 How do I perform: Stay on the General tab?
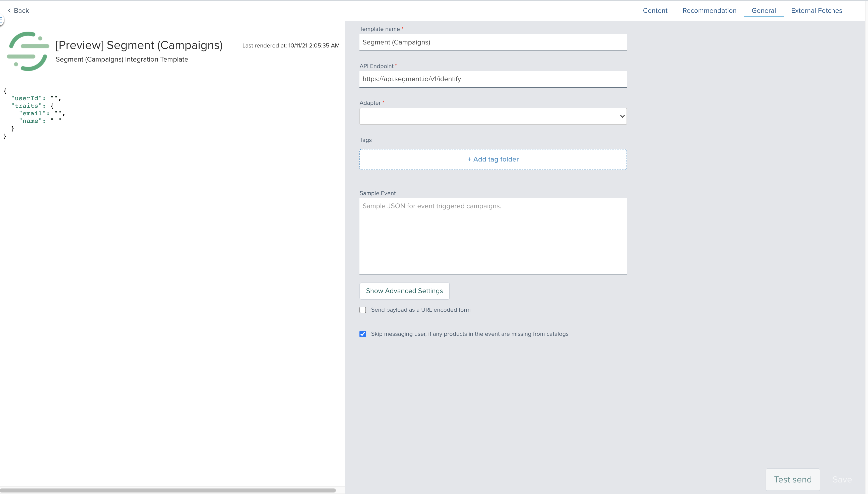coord(763,11)
